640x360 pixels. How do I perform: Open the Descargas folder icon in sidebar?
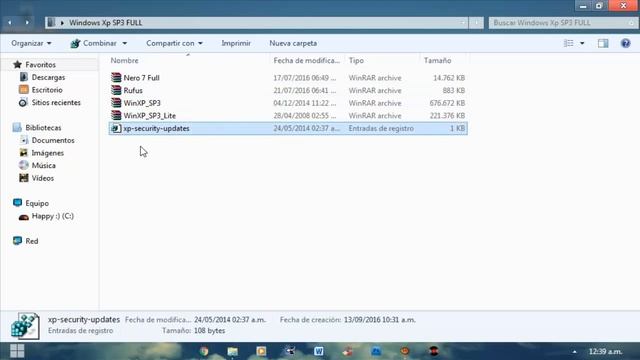coord(24,77)
